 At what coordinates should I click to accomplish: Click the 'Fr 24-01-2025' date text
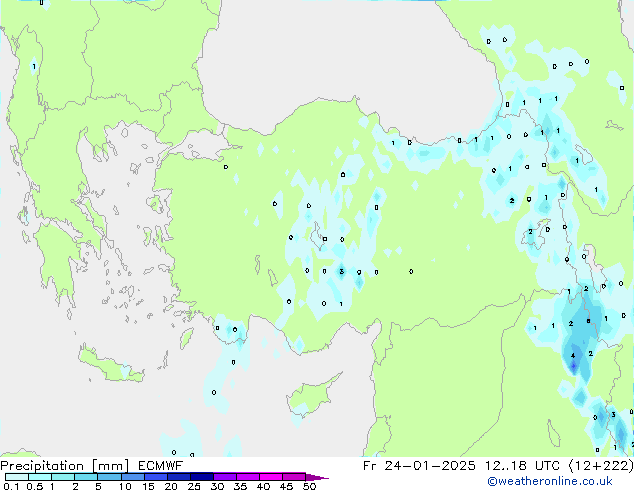[419, 466]
